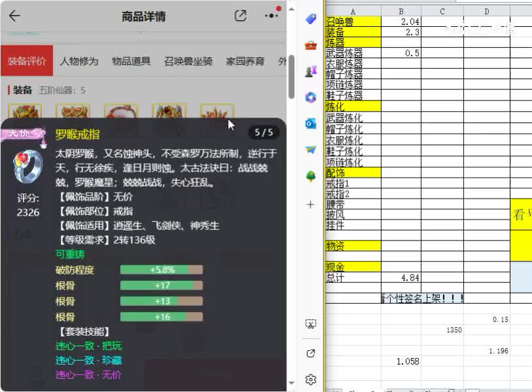Screen dimensions: 532x392
Task: Click the 可重铸 label
Action: pos(70,254)
